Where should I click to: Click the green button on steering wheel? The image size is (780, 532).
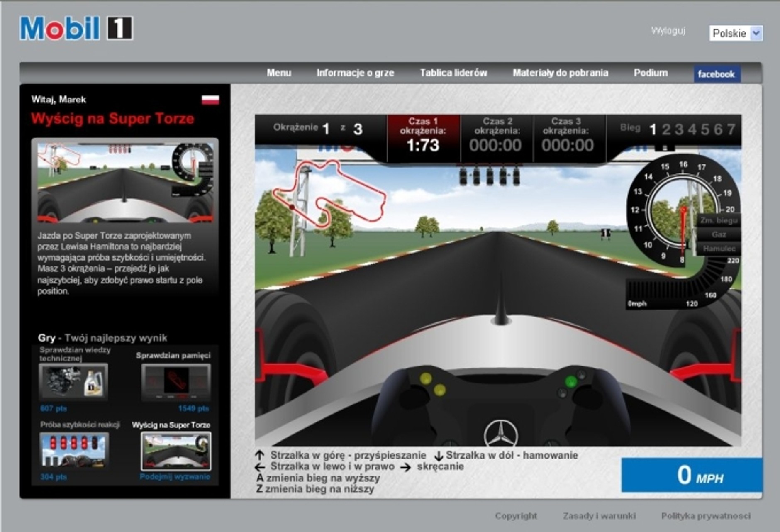tap(571, 381)
